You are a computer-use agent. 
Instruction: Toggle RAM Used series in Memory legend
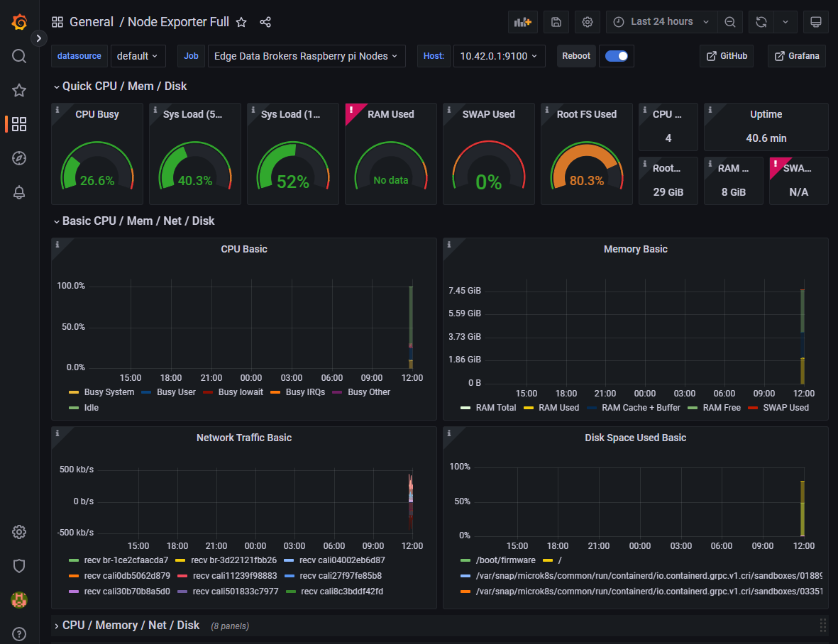tap(551, 407)
